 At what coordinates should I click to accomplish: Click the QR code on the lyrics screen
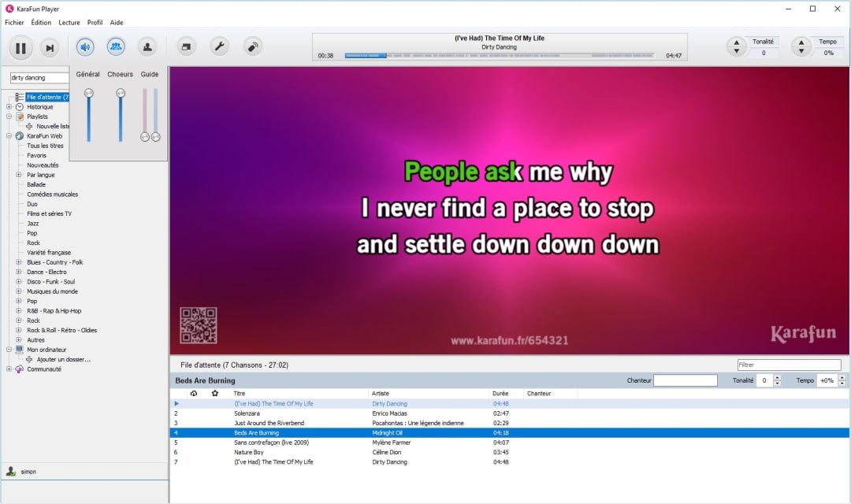pyautogui.click(x=198, y=325)
